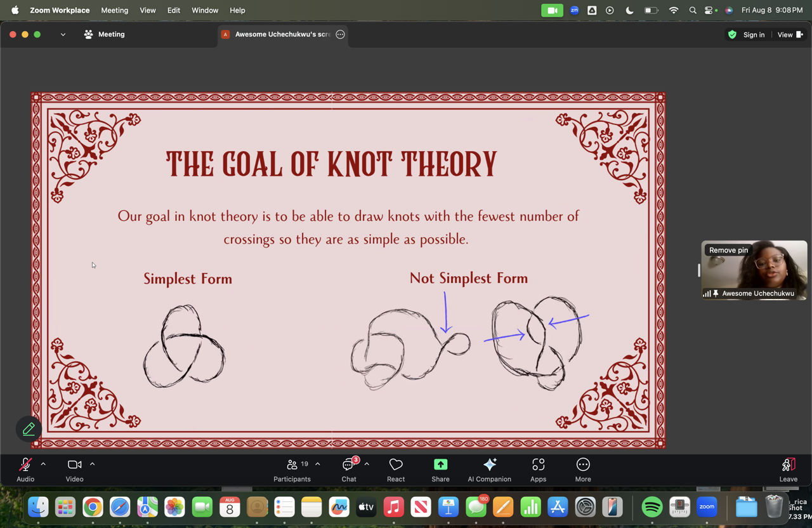
Task: Remove pin from Awesome Uchechukwu's video
Action: tap(728, 250)
